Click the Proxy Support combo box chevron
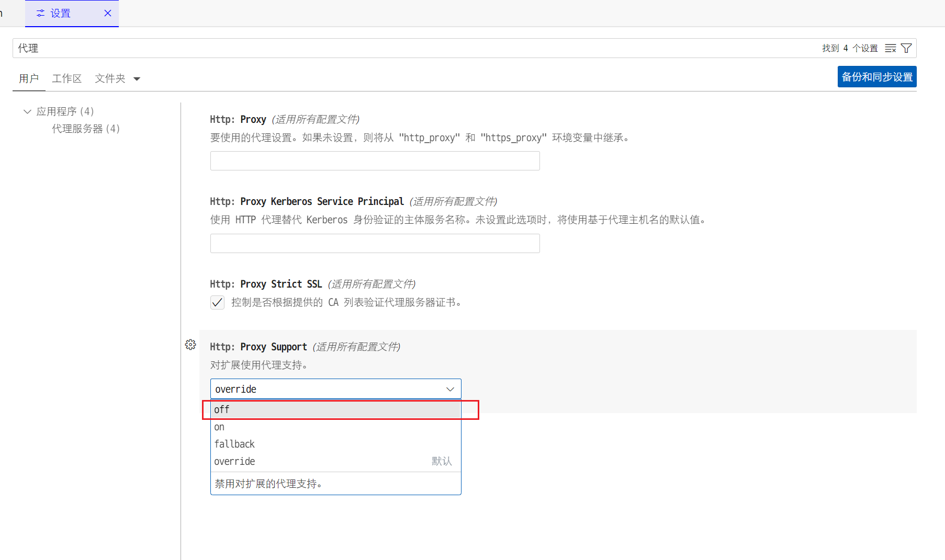 click(449, 389)
